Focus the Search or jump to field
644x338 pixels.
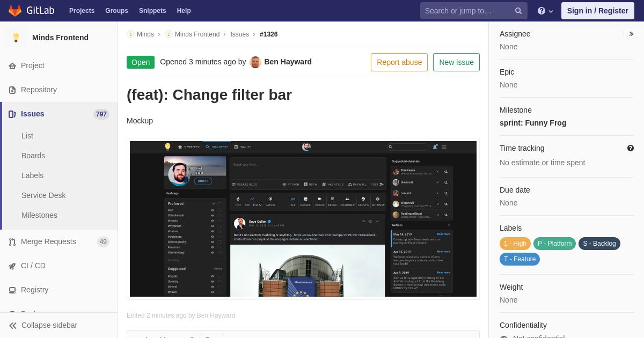[474, 11]
